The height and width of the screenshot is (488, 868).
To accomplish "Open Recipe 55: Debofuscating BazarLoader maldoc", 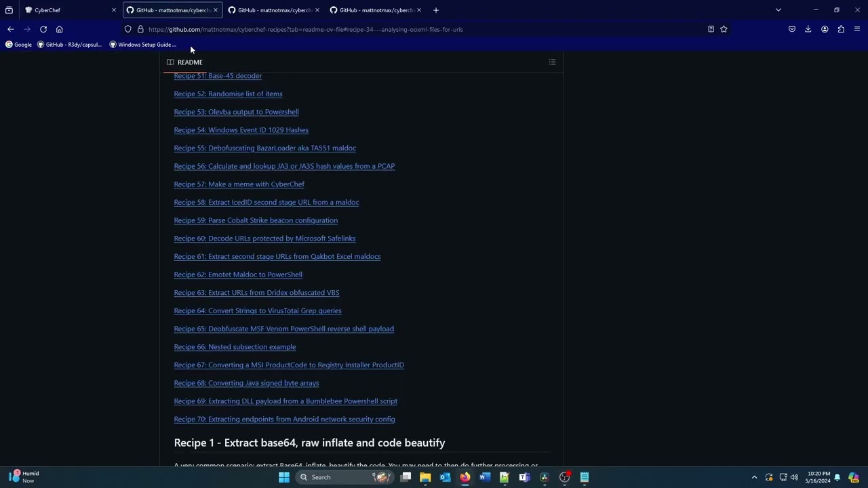I will (x=264, y=148).
